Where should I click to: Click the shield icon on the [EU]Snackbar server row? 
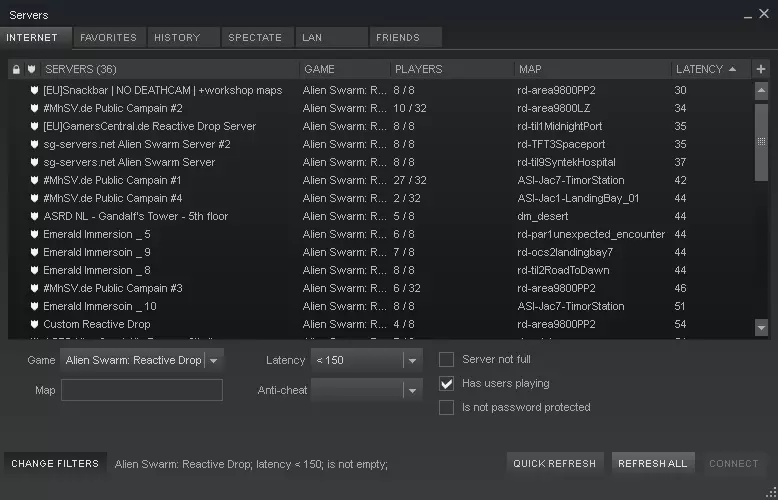pos(34,90)
